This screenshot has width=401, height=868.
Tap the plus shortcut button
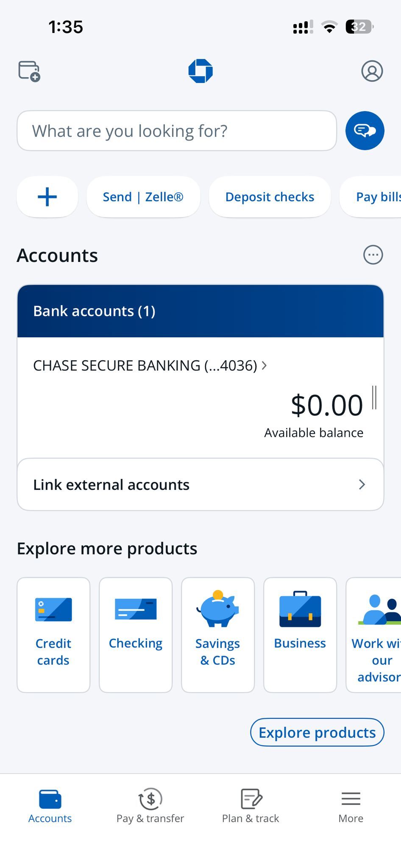47,197
